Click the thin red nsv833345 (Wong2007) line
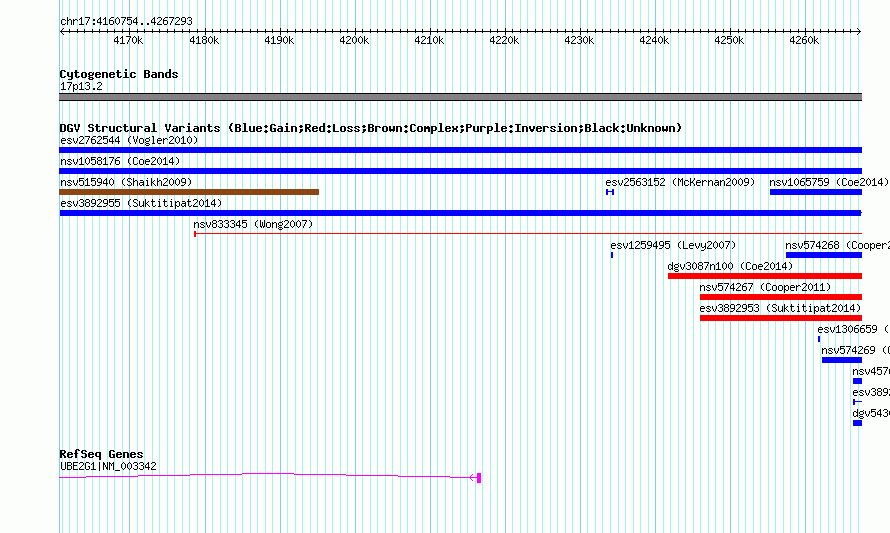This screenshot has height=533, width=890. coord(528,233)
